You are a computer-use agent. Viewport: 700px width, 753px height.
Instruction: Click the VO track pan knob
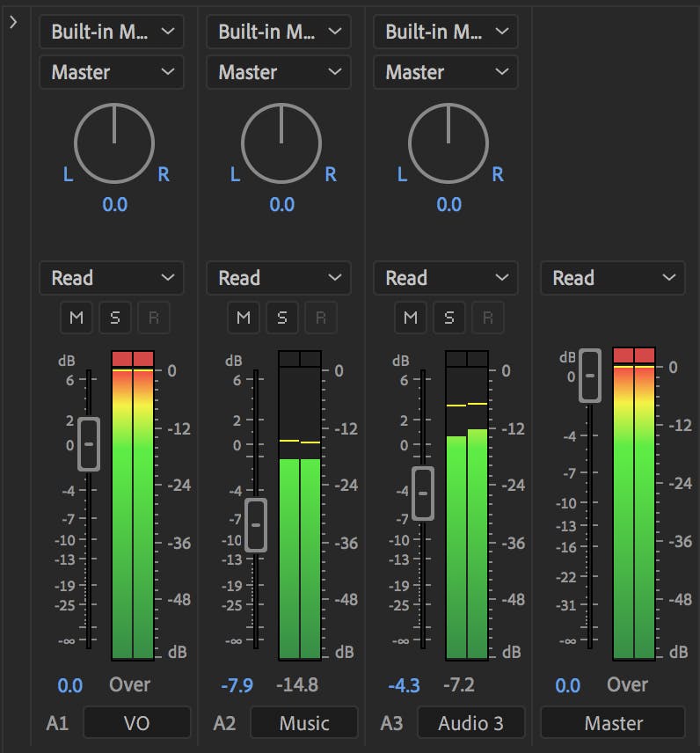pos(114,143)
